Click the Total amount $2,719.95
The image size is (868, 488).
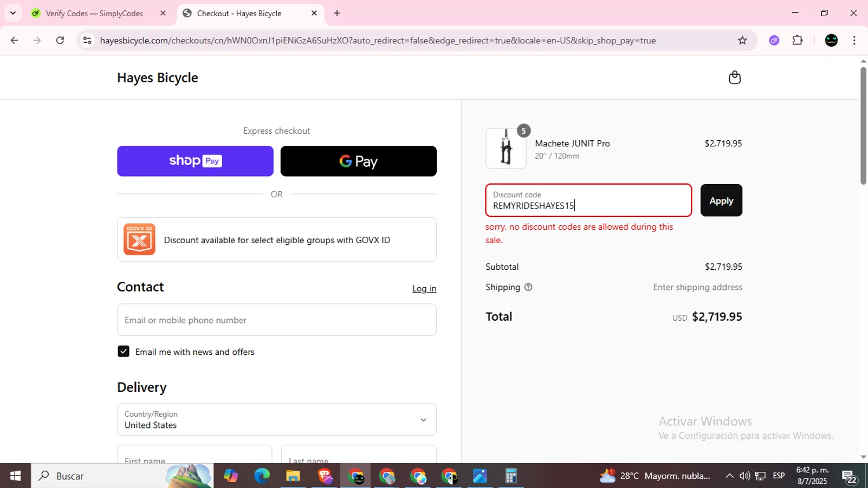(717, 317)
